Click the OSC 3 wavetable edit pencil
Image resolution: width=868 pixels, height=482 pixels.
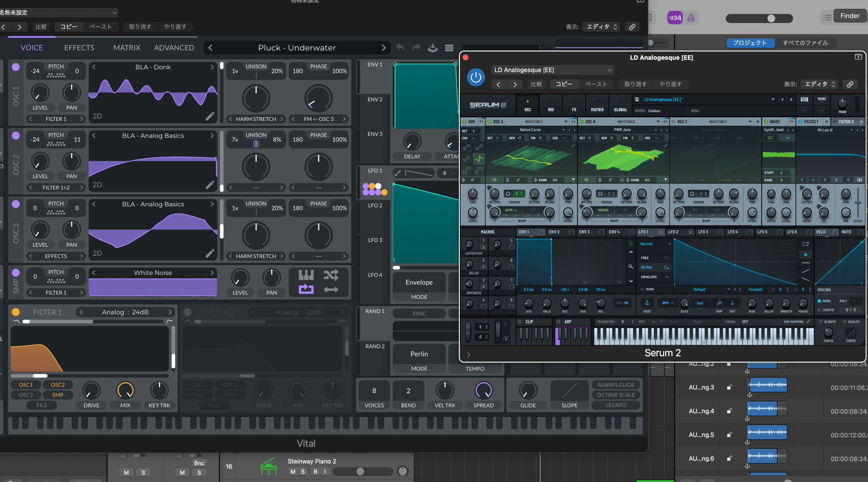210,253
